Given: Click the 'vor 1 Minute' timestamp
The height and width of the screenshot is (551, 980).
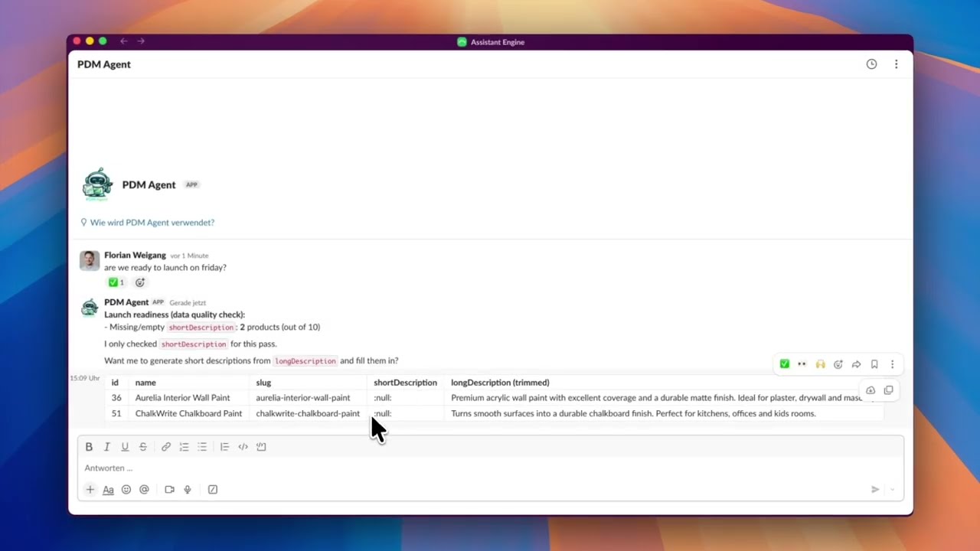Looking at the screenshot, I should click(189, 256).
